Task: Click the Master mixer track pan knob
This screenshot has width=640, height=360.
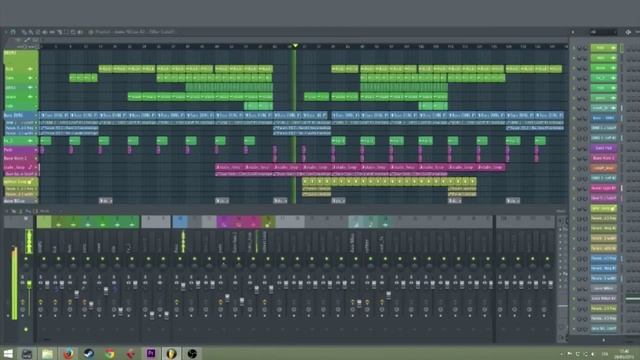Action: pyautogui.click(x=26, y=267)
